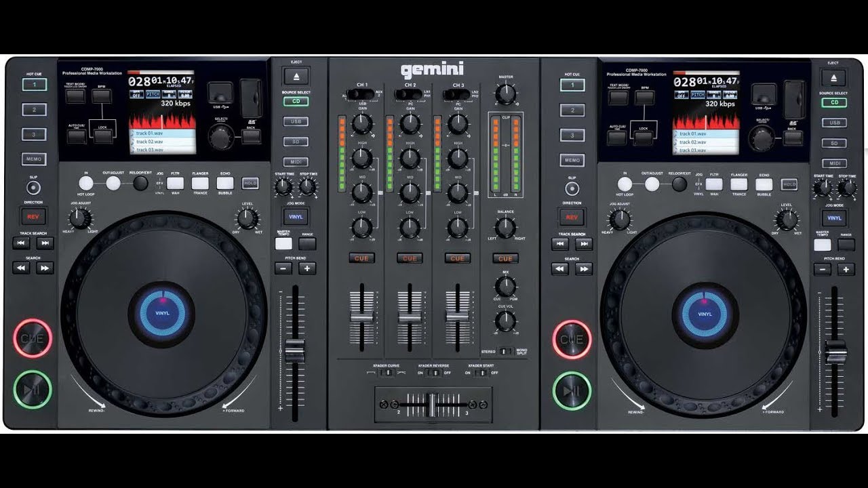Select MIDI source on the right deck
The height and width of the screenshot is (488, 868).
point(834,164)
